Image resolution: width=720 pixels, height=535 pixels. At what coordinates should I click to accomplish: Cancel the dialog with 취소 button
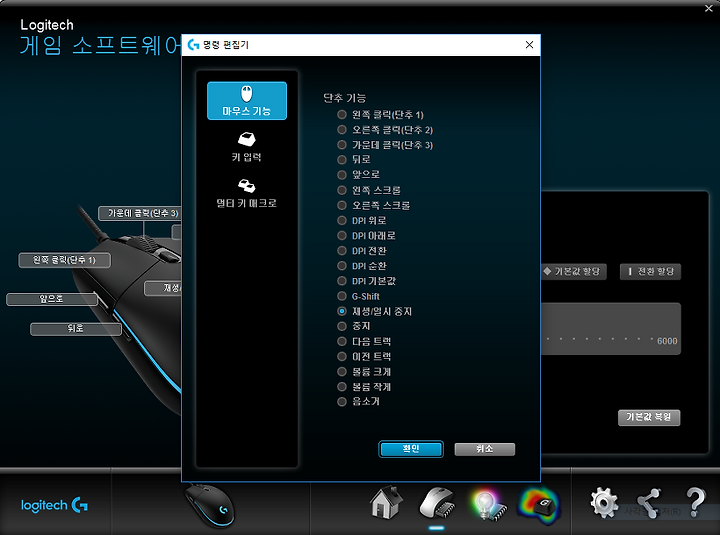[484, 449]
